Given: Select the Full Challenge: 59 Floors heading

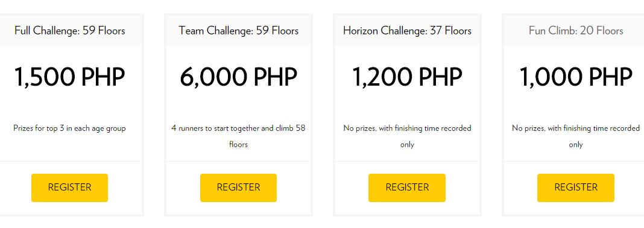Looking at the screenshot, I should tap(70, 31).
